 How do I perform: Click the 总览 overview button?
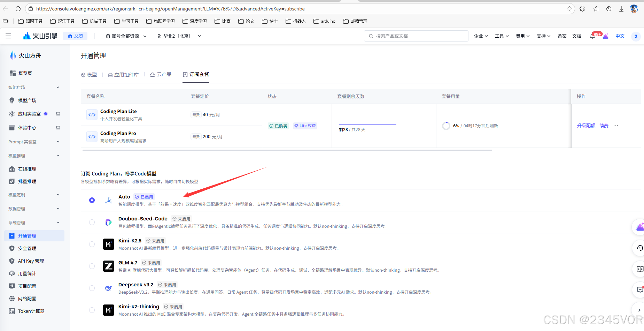(75, 36)
